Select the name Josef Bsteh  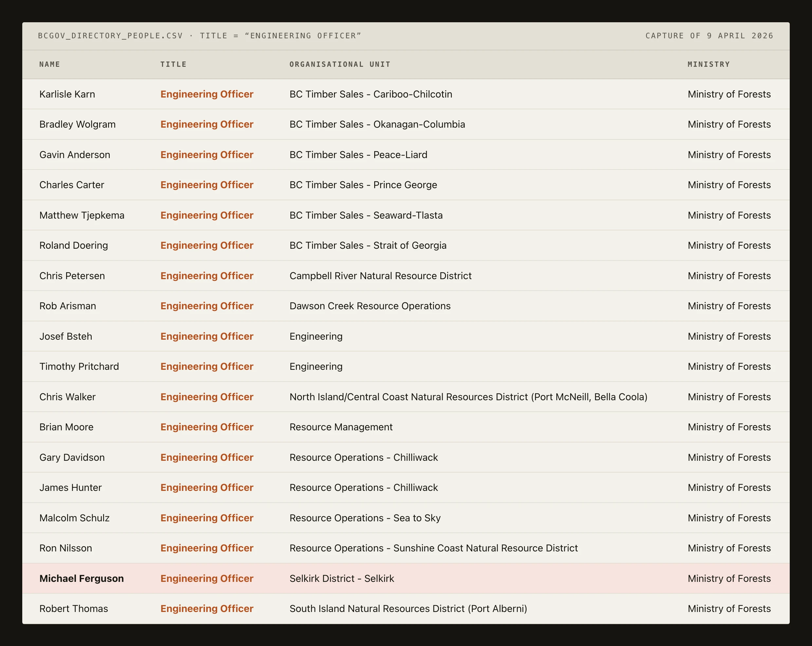tap(65, 336)
